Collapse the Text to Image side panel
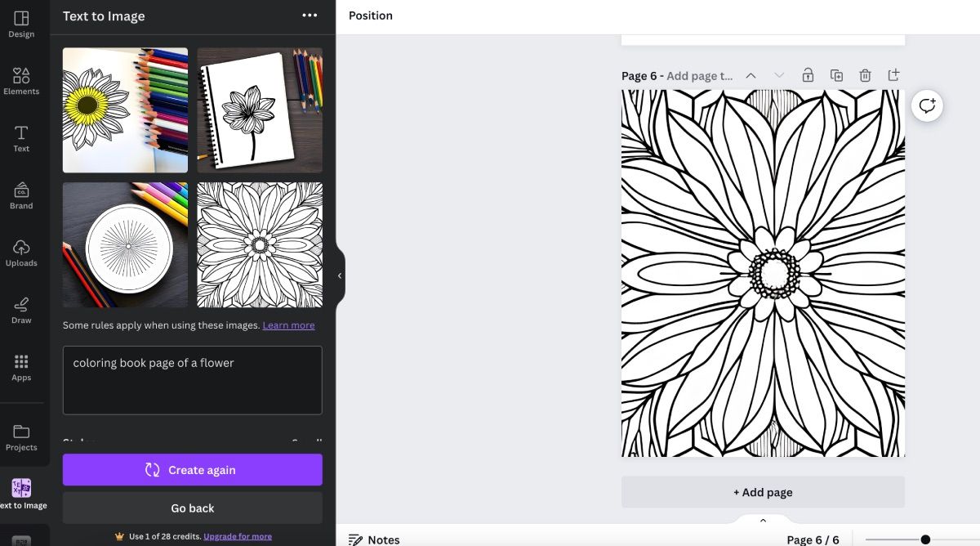Screen dimensions: 980x546 [x=340, y=275]
